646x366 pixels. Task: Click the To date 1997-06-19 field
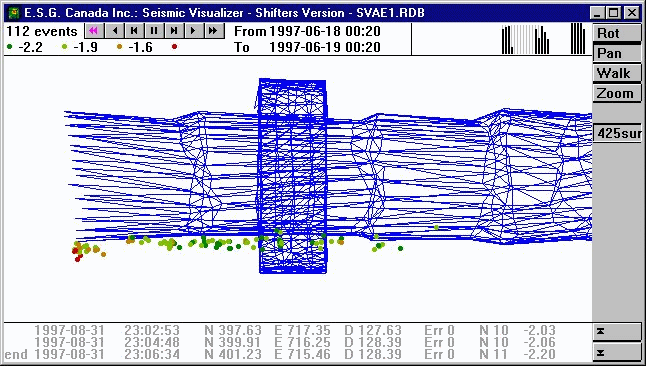pyautogui.click(x=325, y=47)
